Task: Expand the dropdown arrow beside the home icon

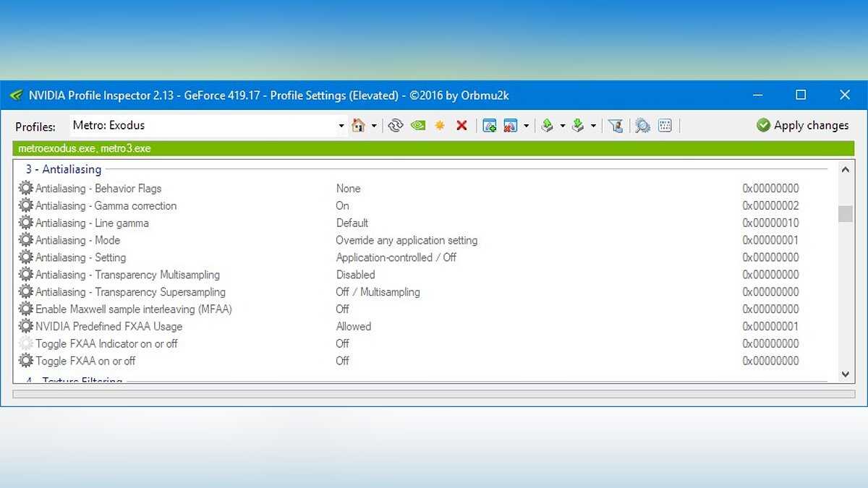Action: pos(374,126)
